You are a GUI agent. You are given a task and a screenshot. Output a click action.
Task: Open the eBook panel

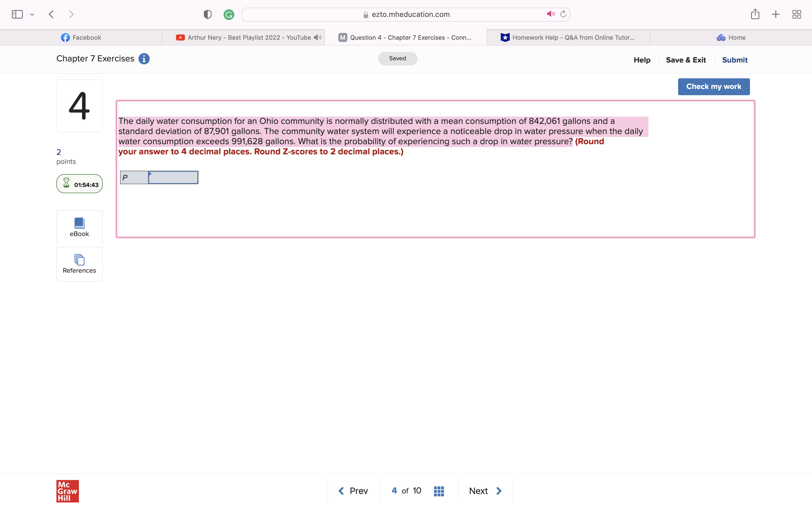pyautogui.click(x=79, y=227)
